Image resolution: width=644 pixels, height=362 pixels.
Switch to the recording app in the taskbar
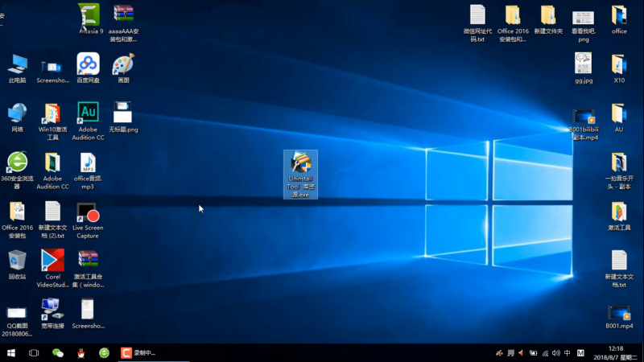click(x=138, y=353)
